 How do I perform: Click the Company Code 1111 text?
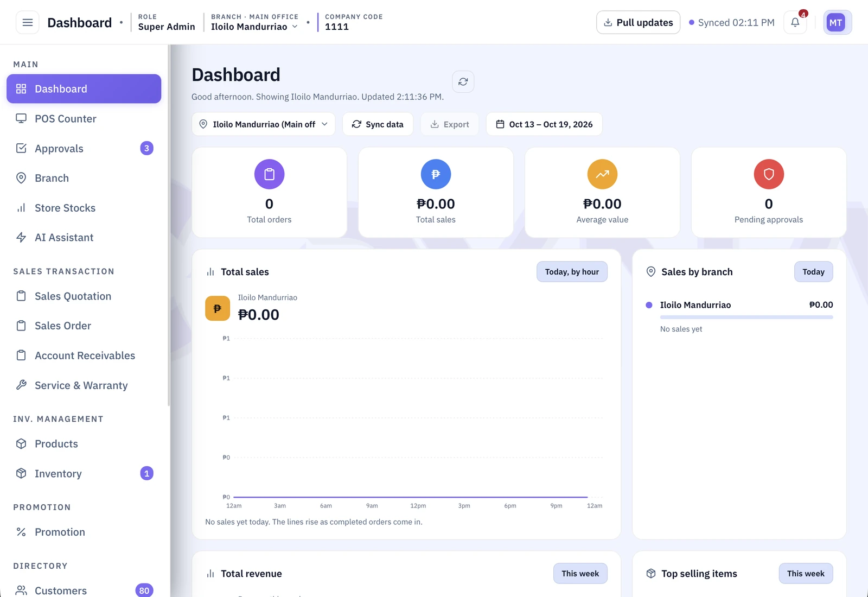354,22
